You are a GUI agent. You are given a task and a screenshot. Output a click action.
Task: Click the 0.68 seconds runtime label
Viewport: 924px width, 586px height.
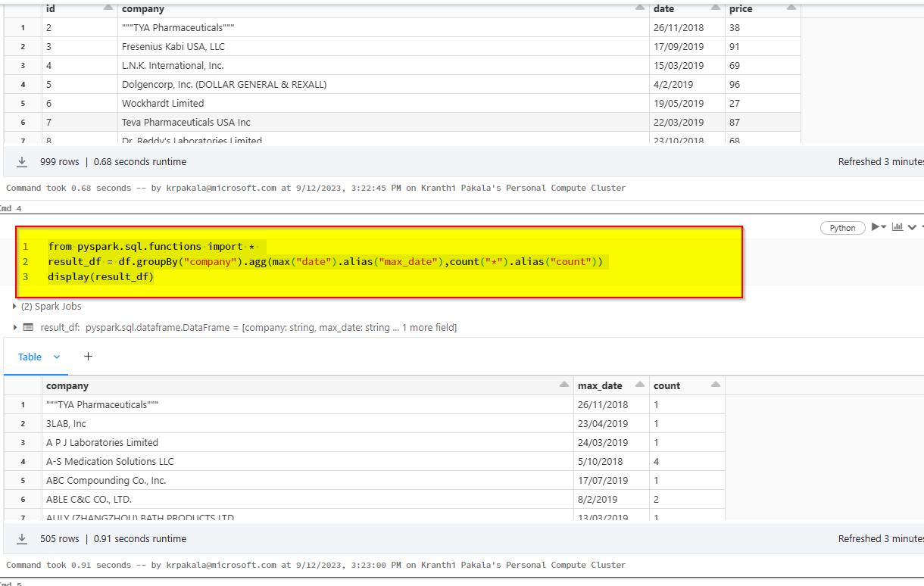(140, 162)
